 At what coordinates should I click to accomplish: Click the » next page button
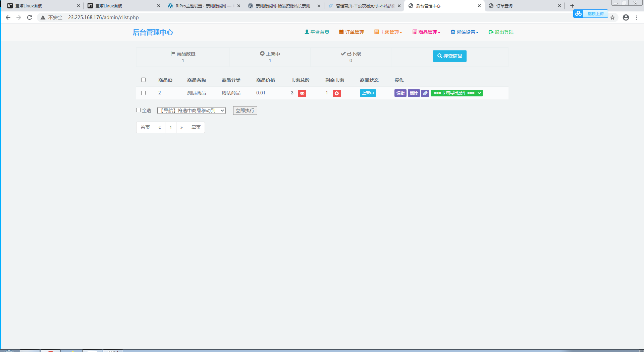click(x=181, y=127)
